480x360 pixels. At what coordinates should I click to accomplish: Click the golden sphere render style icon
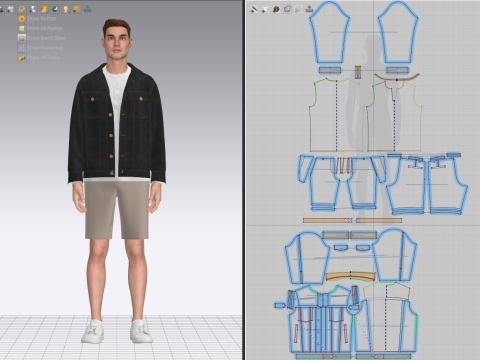pos(77,9)
